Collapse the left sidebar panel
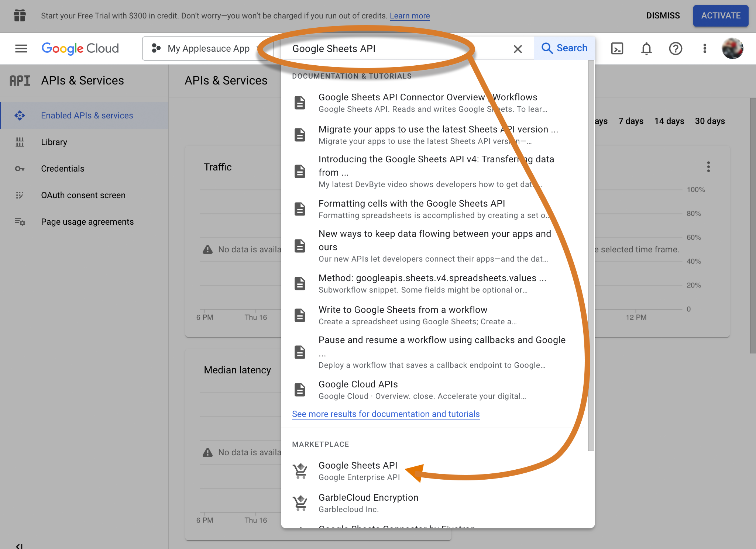Viewport: 756px width, 549px height. pyautogui.click(x=19, y=546)
